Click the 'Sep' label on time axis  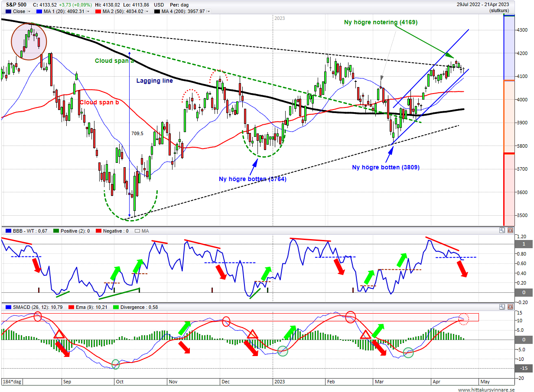coord(67,382)
